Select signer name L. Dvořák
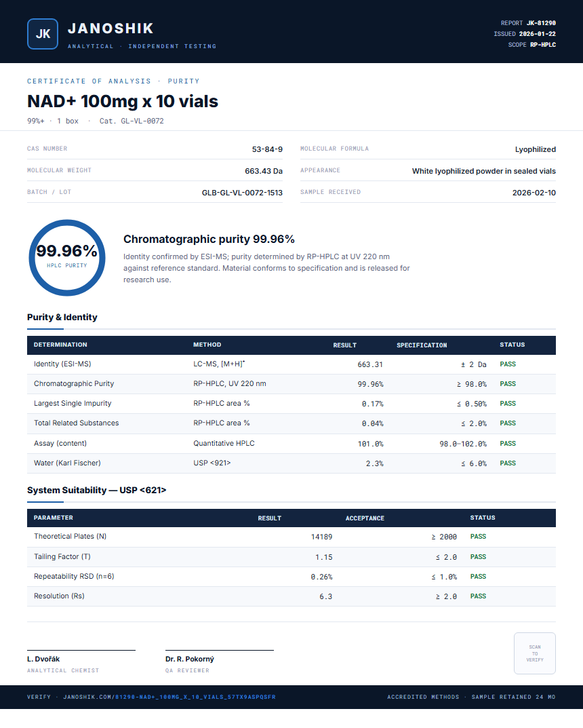Screen dimensions: 583x728 [43, 659]
